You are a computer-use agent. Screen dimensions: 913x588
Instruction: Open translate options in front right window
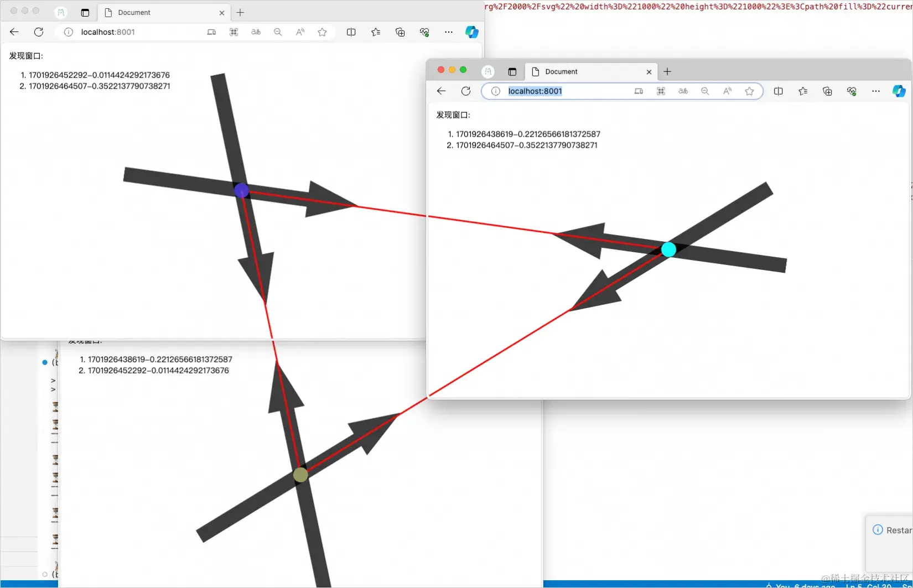point(683,91)
